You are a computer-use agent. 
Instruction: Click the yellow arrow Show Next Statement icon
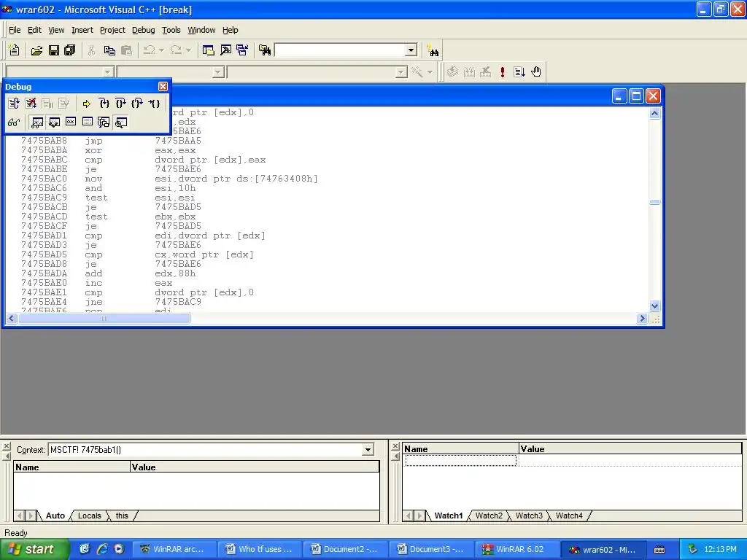pyautogui.click(x=87, y=104)
